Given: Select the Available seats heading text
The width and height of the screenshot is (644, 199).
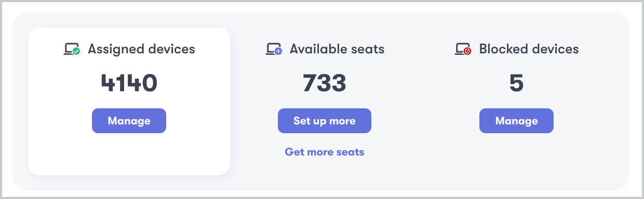Looking at the screenshot, I should tap(337, 49).
